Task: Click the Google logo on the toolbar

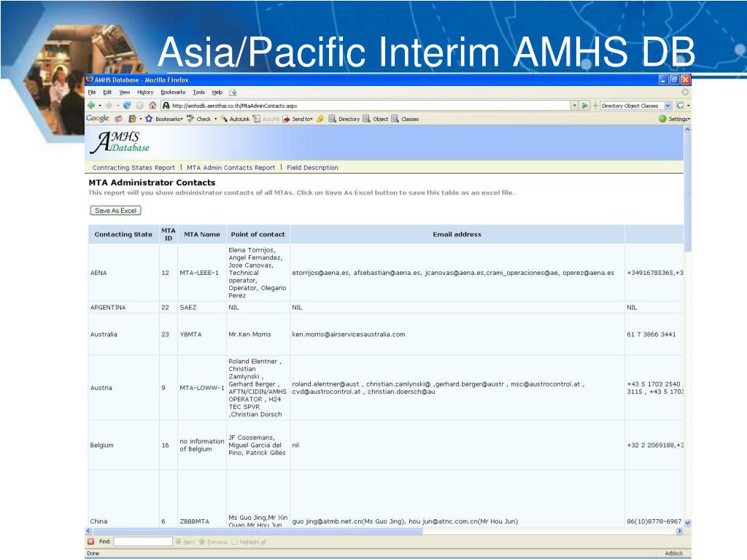Action: [97, 118]
